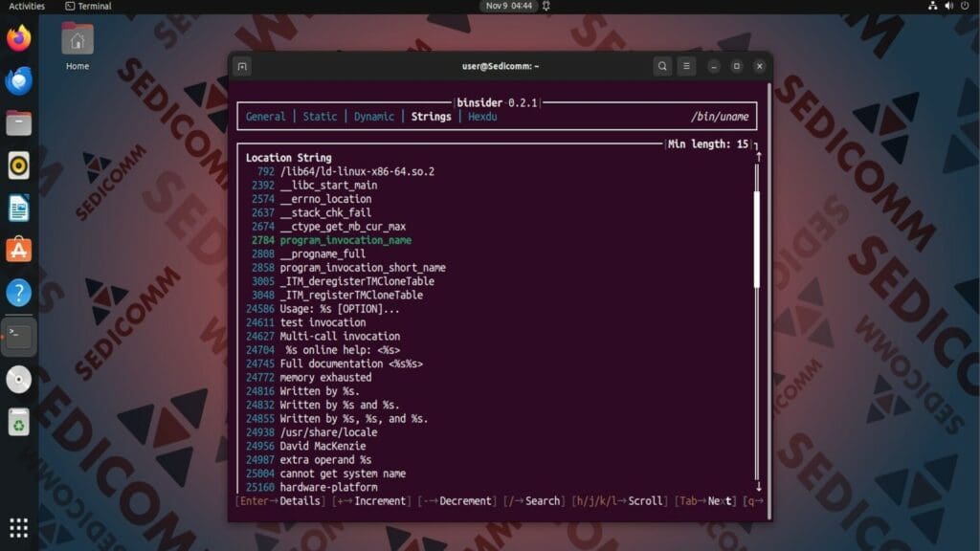Switch to the Hexdump tab in binsider
Screen dimensions: 980x551
pyautogui.click(x=481, y=117)
